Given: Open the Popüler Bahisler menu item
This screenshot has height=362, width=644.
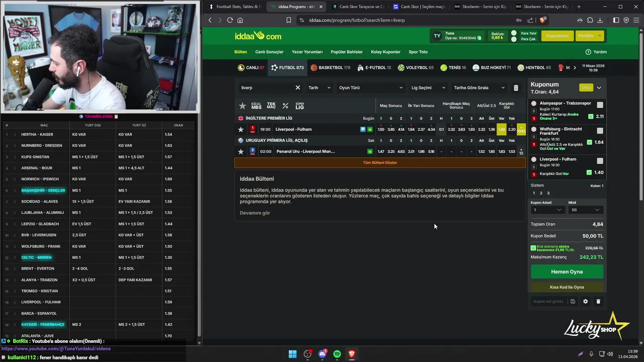Looking at the screenshot, I should click(347, 52).
